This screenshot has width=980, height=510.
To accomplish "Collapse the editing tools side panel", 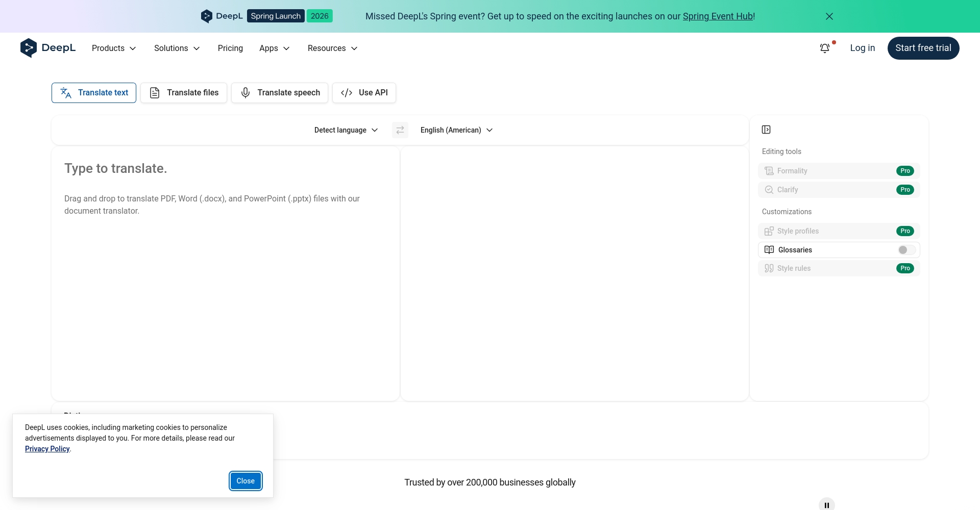I will tap(766, 130).
